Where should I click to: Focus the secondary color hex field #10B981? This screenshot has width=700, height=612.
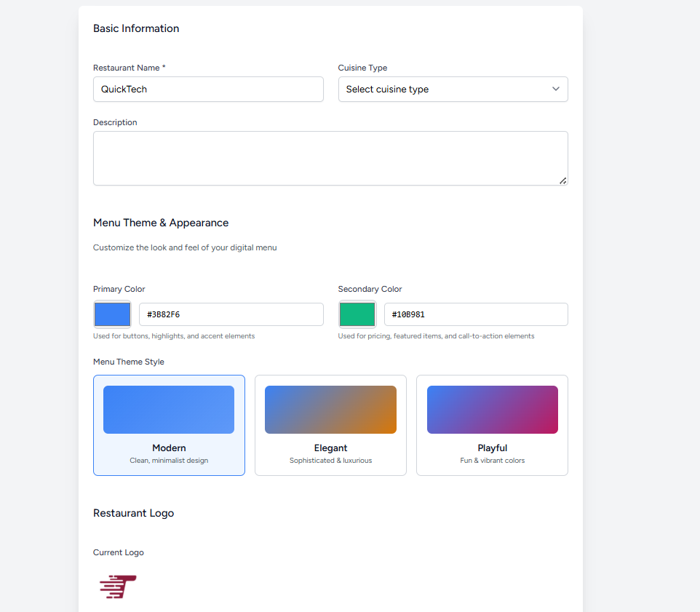476,314
